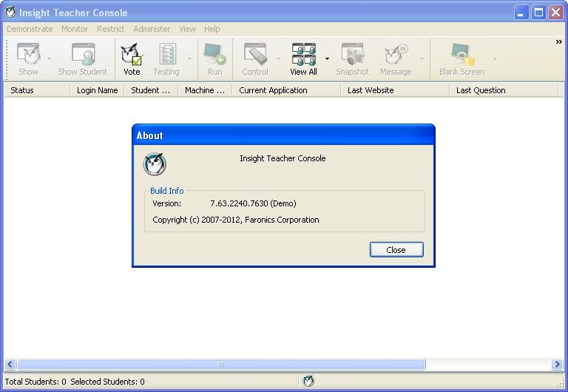Expand the Testing dropdown arrow

point(189,58)
